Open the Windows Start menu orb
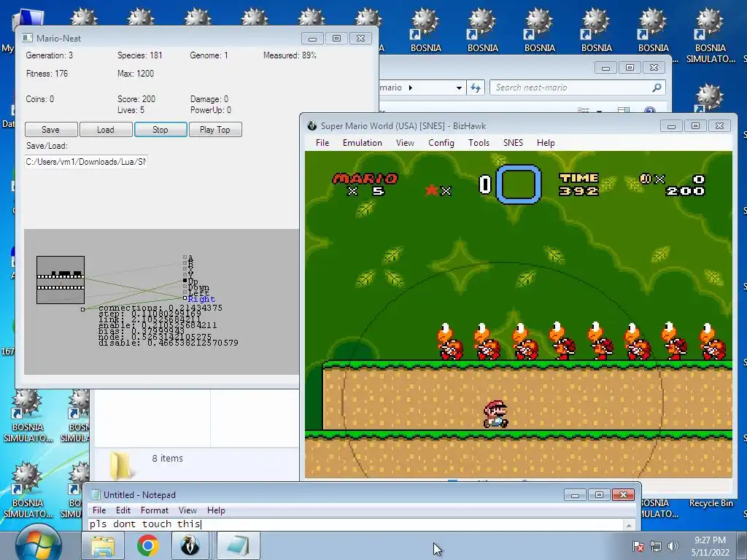Image resolution: width=747 pixels, height=560 pixels. [38, 545]
